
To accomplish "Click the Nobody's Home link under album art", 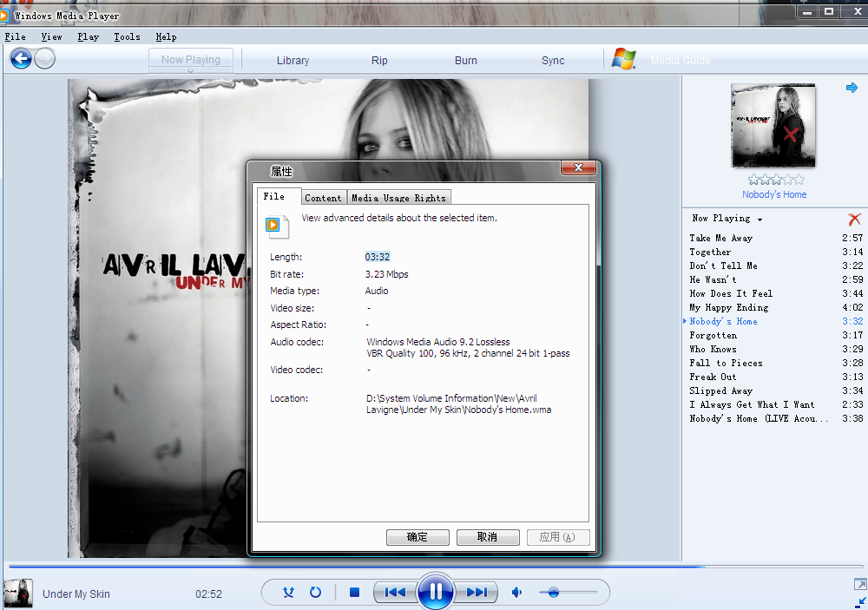I will pos(774,195).
